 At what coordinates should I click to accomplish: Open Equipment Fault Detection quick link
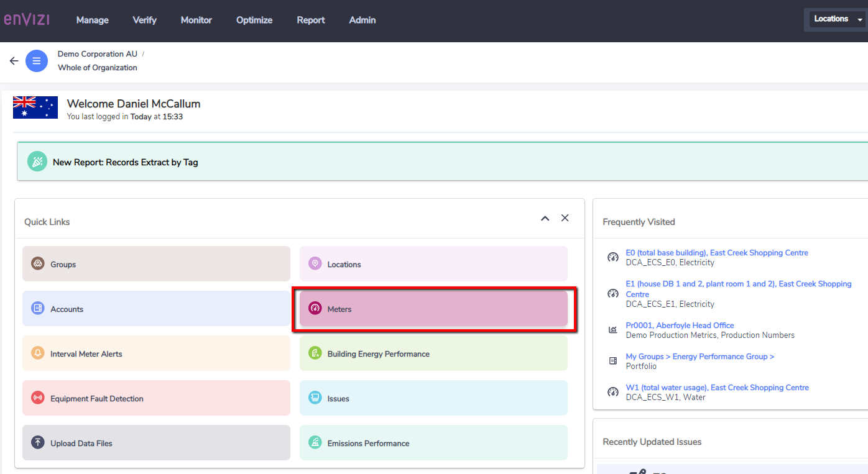click(x=156, y=398)
